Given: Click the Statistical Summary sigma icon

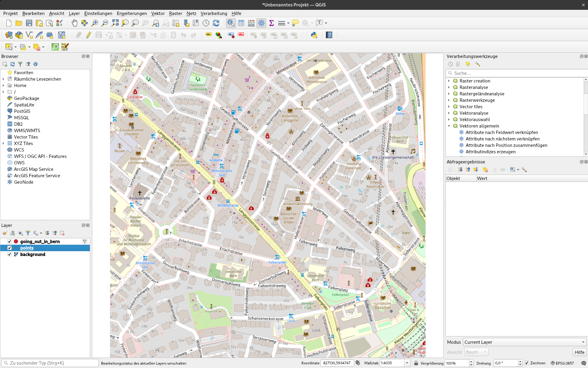Looking at the screenshot, I should click(x=271, y=23).
